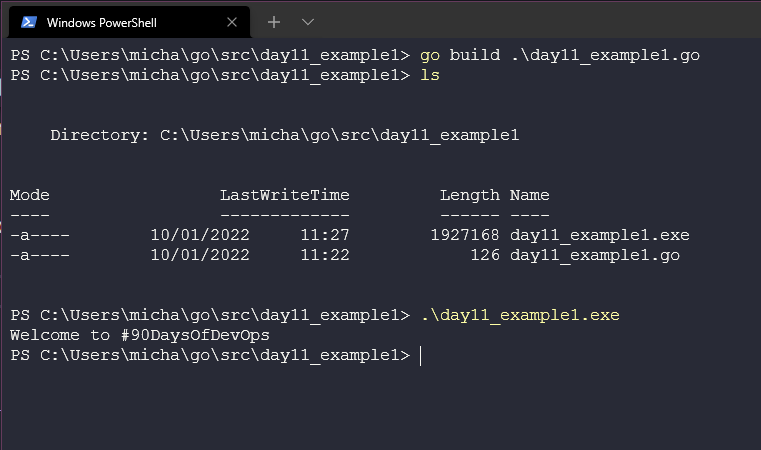Click day11_example1.exe in the file listing

(x=599, y=235)
